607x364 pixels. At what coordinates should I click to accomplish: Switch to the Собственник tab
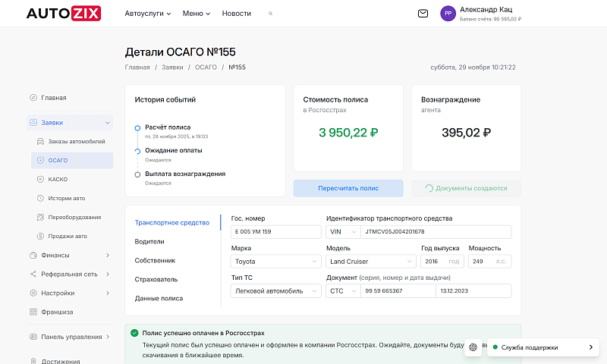tap(155, 261)
